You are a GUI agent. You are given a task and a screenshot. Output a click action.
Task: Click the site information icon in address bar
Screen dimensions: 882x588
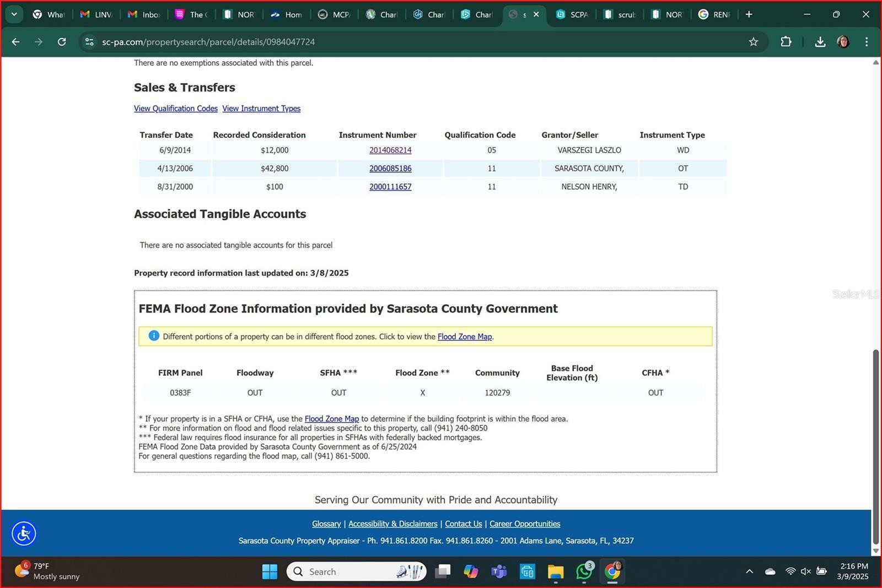click(x=89, y=42)
